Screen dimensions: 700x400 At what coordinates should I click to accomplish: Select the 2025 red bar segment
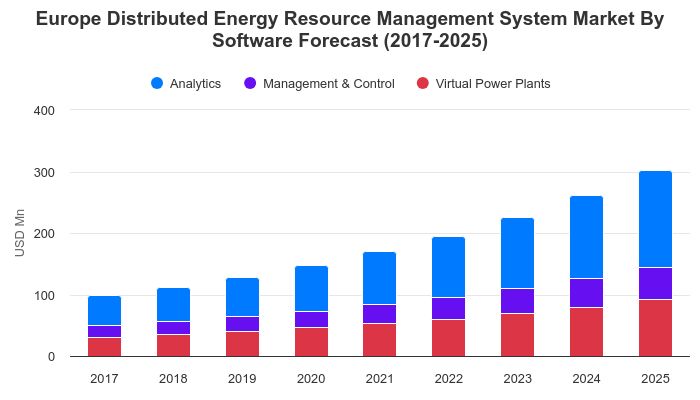point(655,328)
